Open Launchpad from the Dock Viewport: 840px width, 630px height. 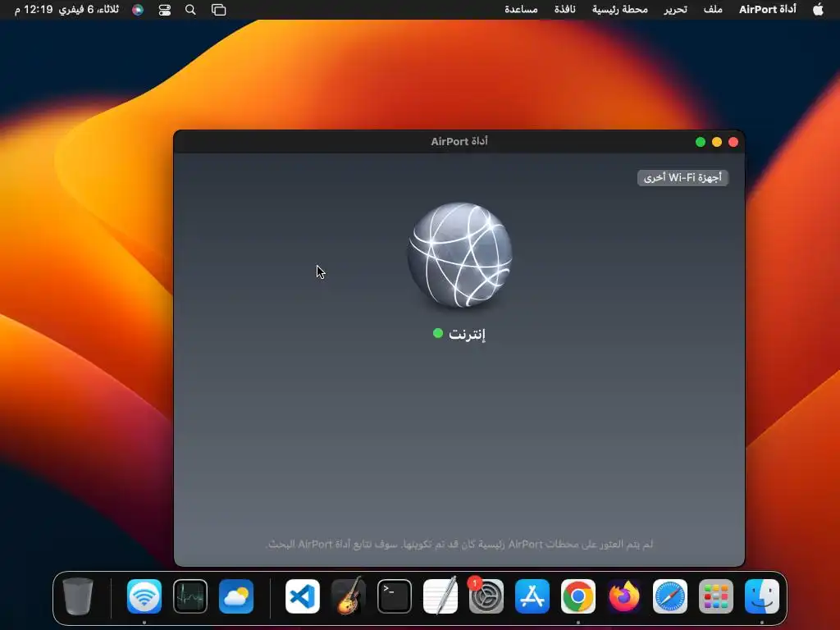coord(715,596)
